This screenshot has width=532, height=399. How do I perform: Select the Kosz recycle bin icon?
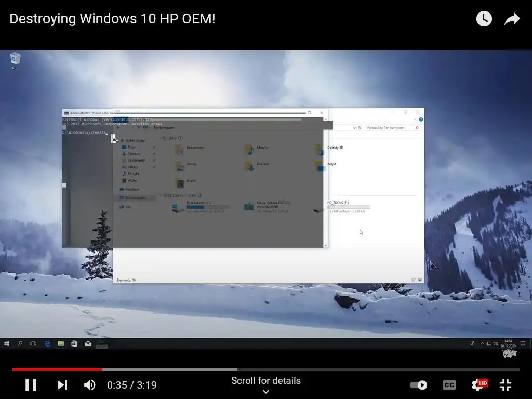click(x=15, y=61)
